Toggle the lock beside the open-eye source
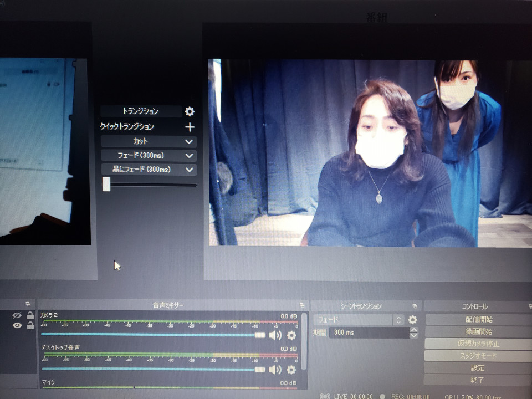This screenshot has width=532, height=399. [x=30, y=325]
